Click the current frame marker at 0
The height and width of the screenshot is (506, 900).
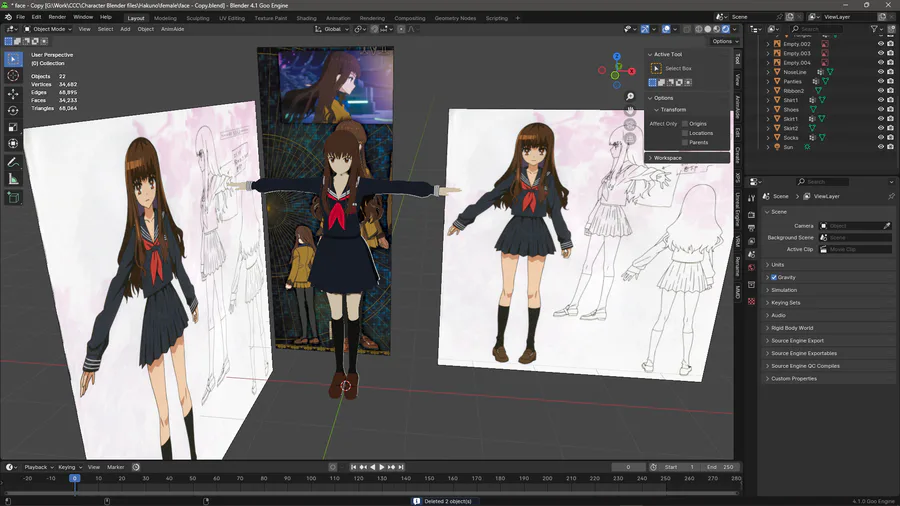(x=74, y=478)
